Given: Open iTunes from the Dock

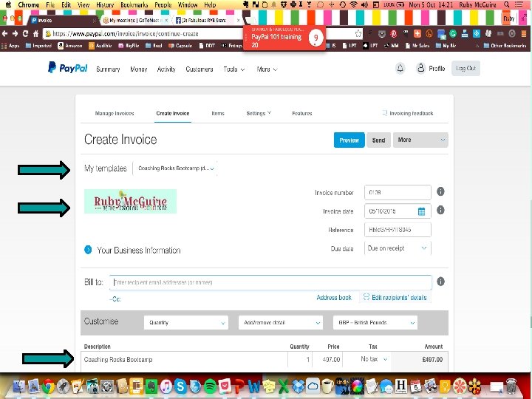Looking at the screenshot, I should (x=166, y=386).
